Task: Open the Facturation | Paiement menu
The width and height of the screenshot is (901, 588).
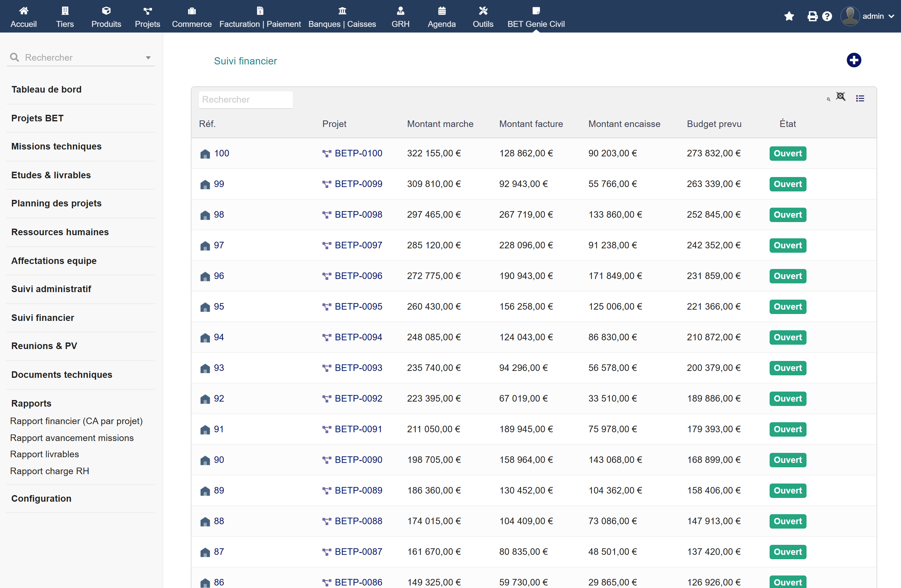Action: (260, 17)
